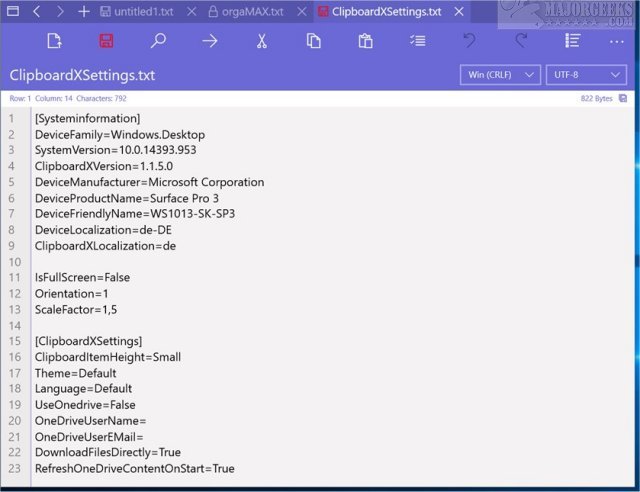Image resolution: width=640 pixels, height=492 pixels.
Task: Click the ScaleFactor=1,5 line
Action: pyautogui.click(x=76, y=309)
